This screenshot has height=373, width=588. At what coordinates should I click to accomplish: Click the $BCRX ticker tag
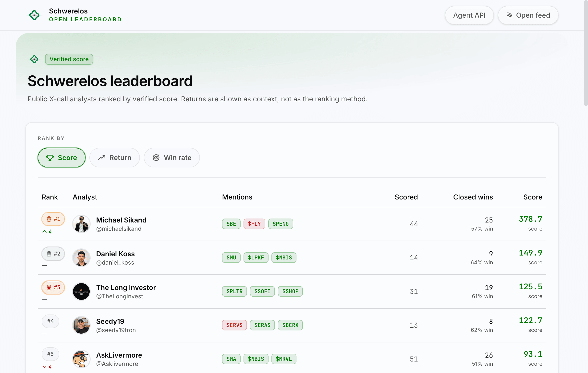[x=290, y=325]
